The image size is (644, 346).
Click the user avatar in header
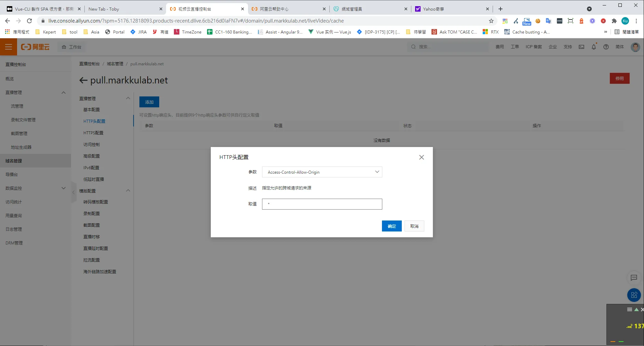coord(635,47)
